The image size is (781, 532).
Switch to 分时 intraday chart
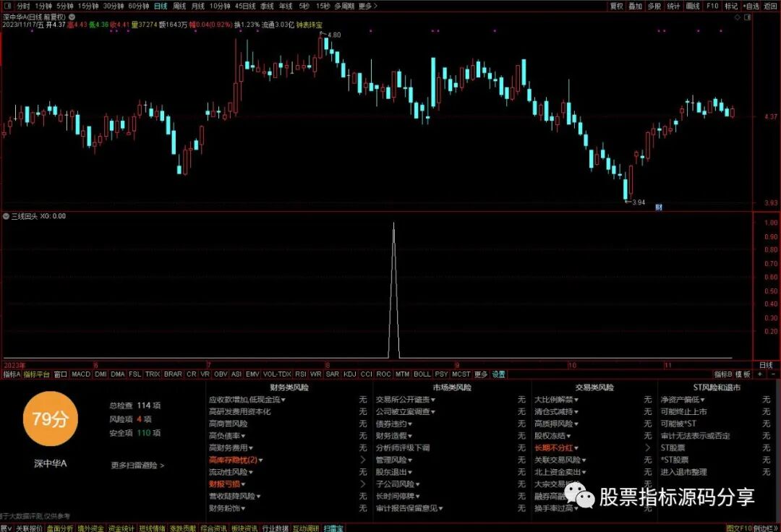click(x=23, y=6)
